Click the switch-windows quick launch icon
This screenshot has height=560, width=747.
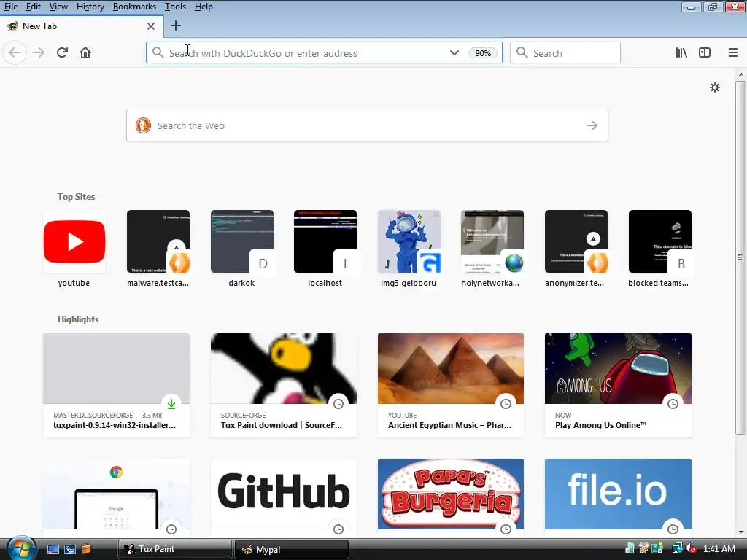[69, 549]
